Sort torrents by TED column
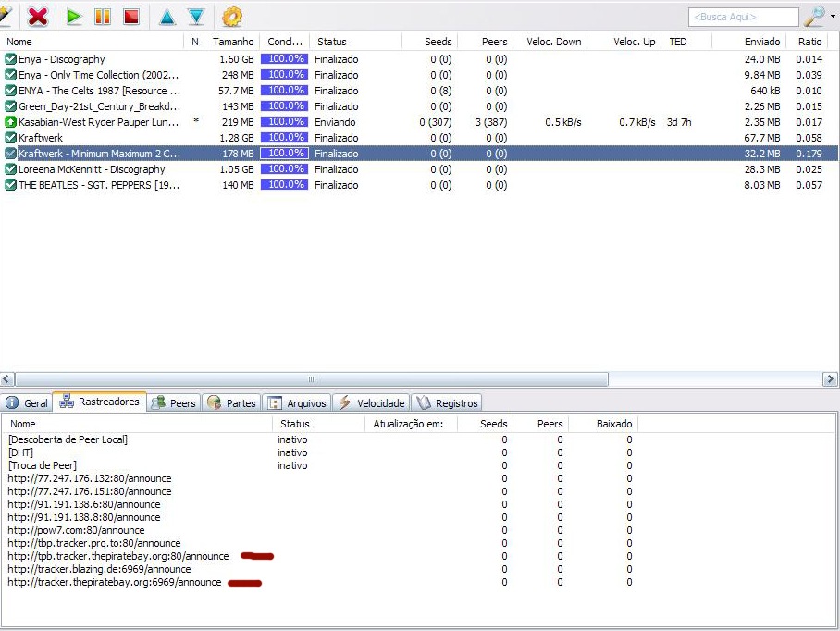840x631 pixels. [x=686, y=42]
